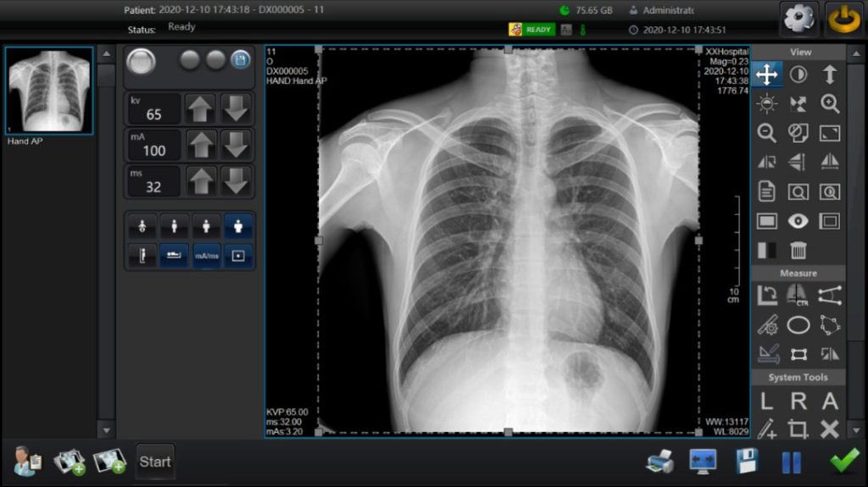Image resolution: width=868 pixels, height=487 pixels.
Task: Confirm with the green checkmark button
Action: click(x=844, y=462)
